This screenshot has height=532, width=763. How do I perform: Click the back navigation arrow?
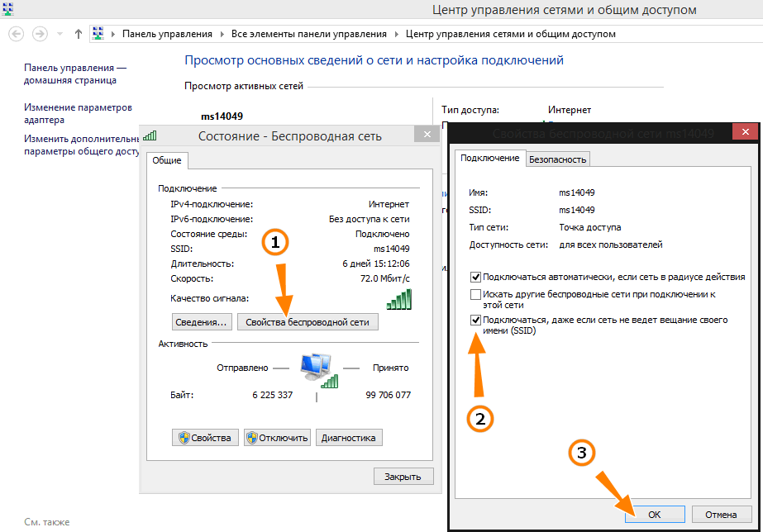tap(16, 34)
